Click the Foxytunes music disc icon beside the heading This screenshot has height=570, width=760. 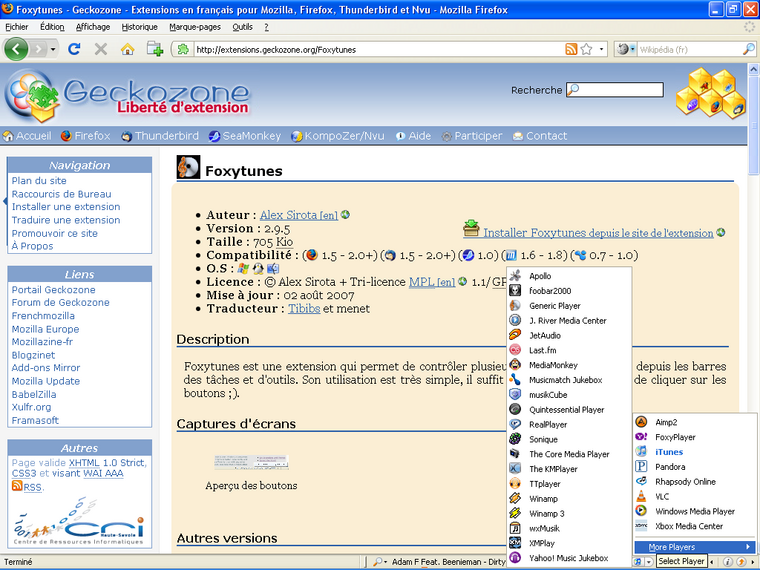click(x=188, y=167)
